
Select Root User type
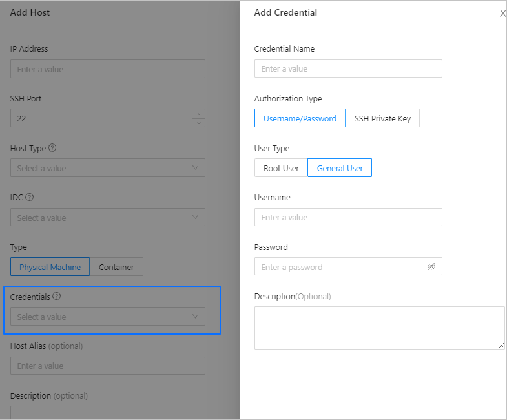(x=281, y=168)
